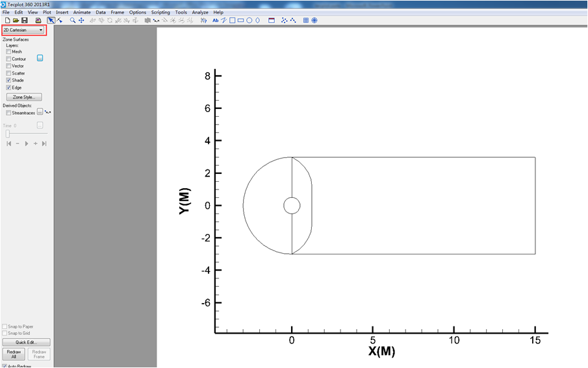Screen dimensions: 588x368
Task: Step forward one time step with the plus button
Action: 36,143
